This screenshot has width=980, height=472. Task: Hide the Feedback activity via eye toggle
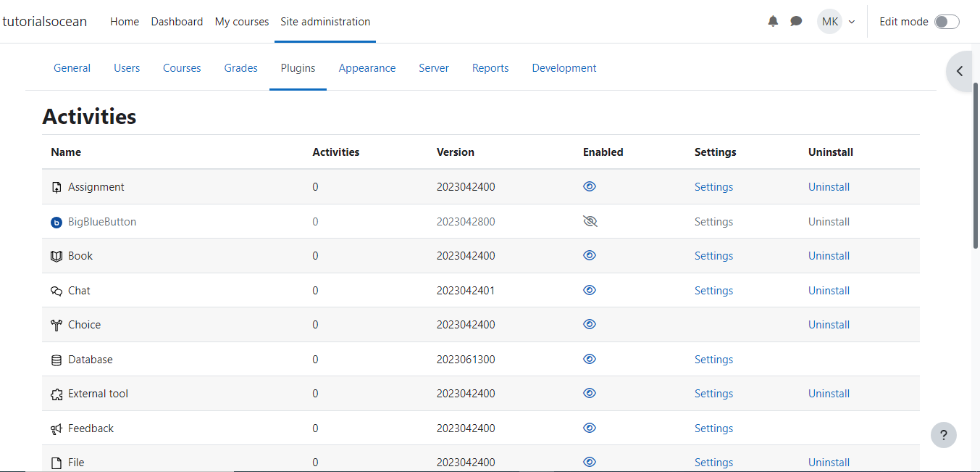(x=590, y=428)
